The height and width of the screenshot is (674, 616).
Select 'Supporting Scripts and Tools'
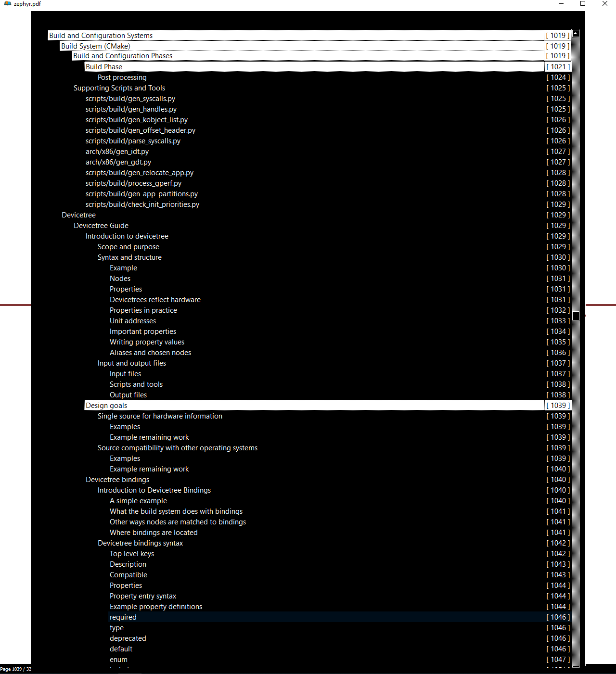coord(119,88)
